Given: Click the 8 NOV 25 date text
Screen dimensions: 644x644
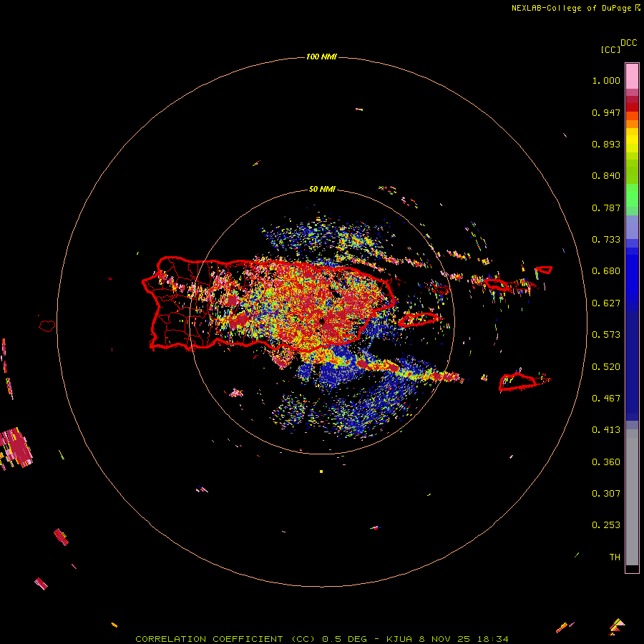Looking at the screenshot, I should tap(445, 639).
